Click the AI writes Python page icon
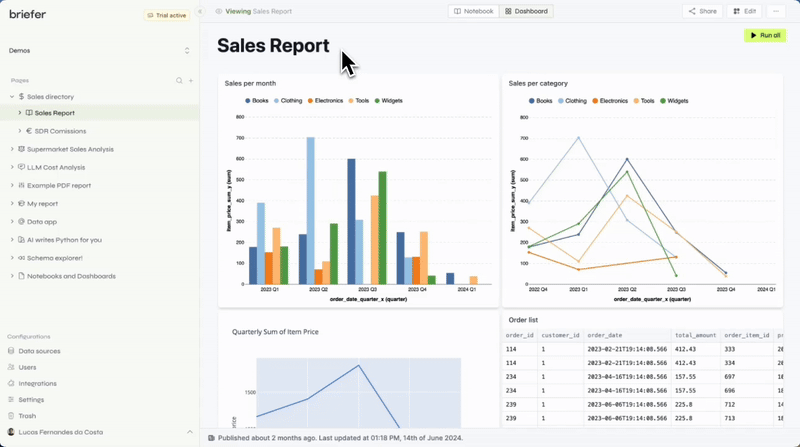Image resolution: width=800 pixels, height=447 pixels. [21, 239]
